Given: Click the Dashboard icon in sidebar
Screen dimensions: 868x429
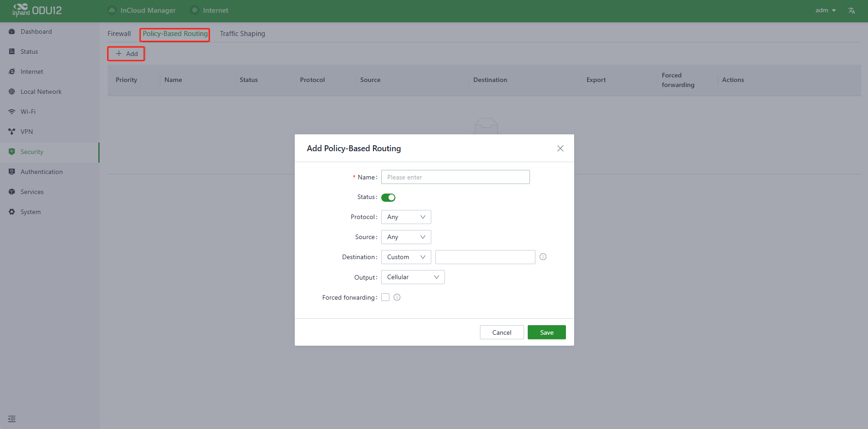Looking at the screenshot, I should [x=12, y=31].
